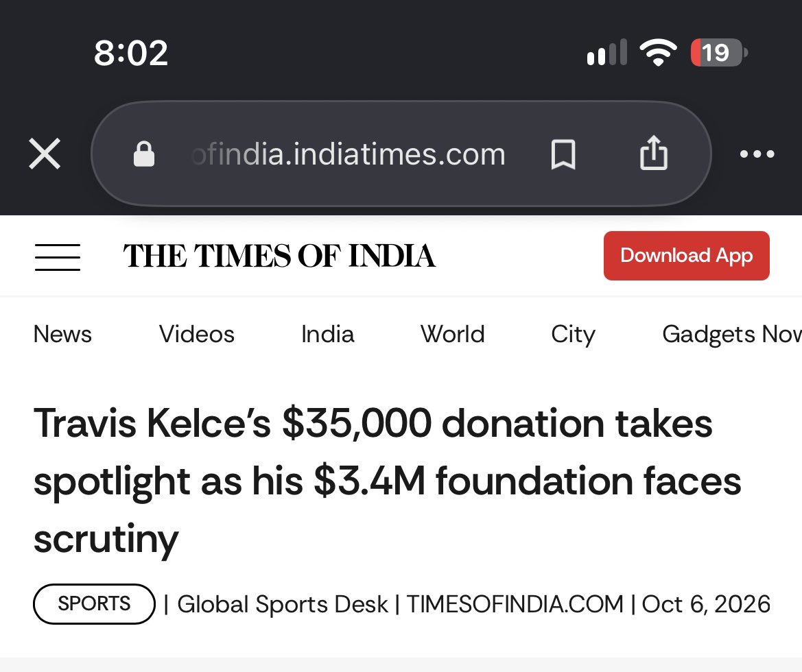
Task: Go to the World tab
Action: click(452, 335)
